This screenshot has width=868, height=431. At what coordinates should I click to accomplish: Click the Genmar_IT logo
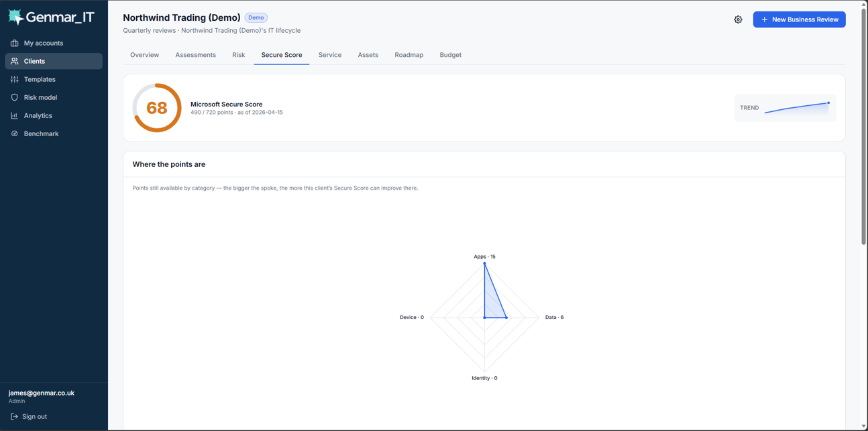coord(51,17)
